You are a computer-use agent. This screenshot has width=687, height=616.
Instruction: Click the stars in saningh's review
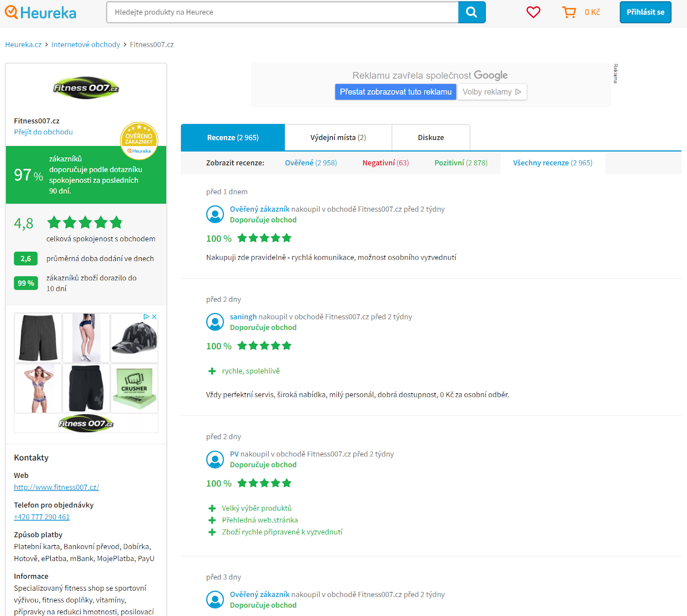(x=264, y=346)
